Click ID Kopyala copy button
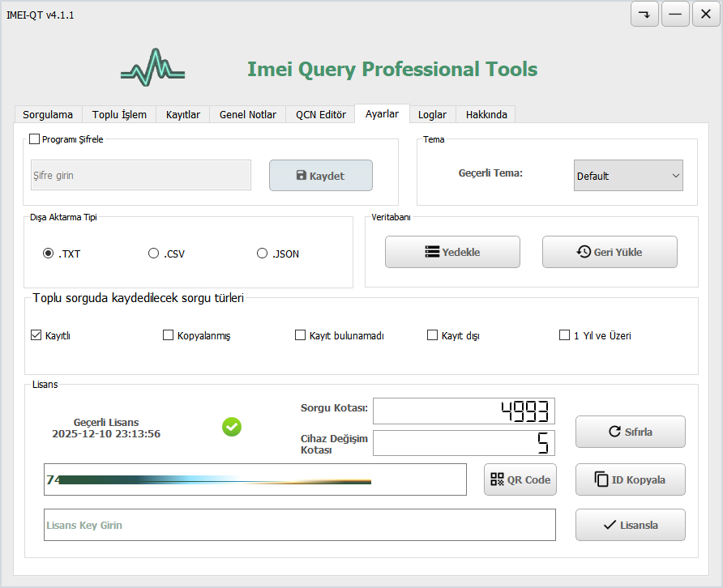 click(x=630, y=479)
